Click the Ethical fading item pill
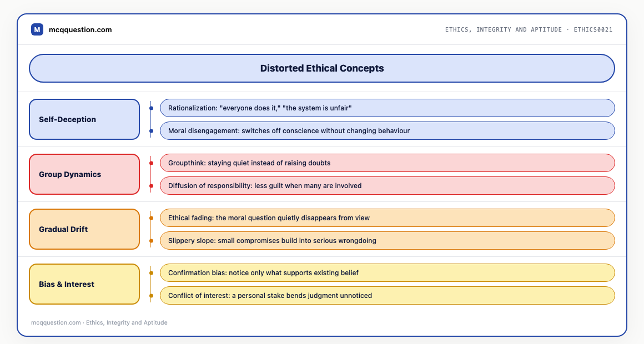Viewport: 644px width, 344px height. tap(388, 218)
